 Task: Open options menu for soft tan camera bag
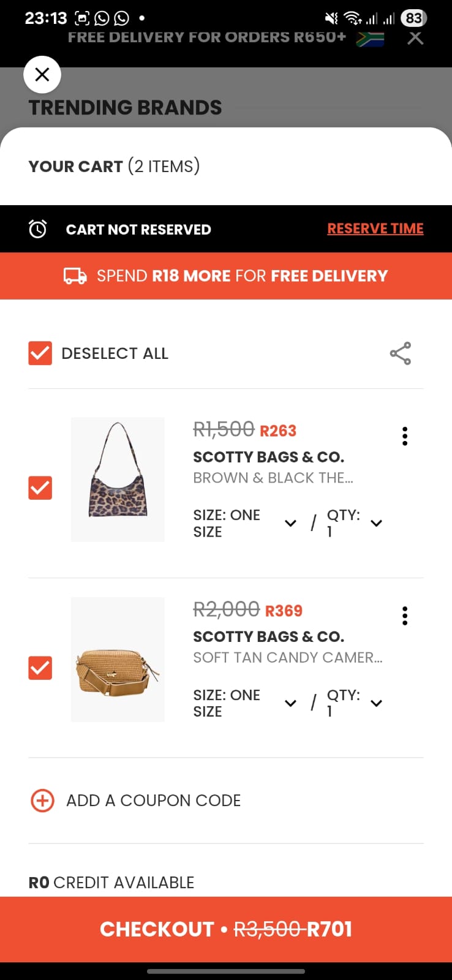pos(405,616)
